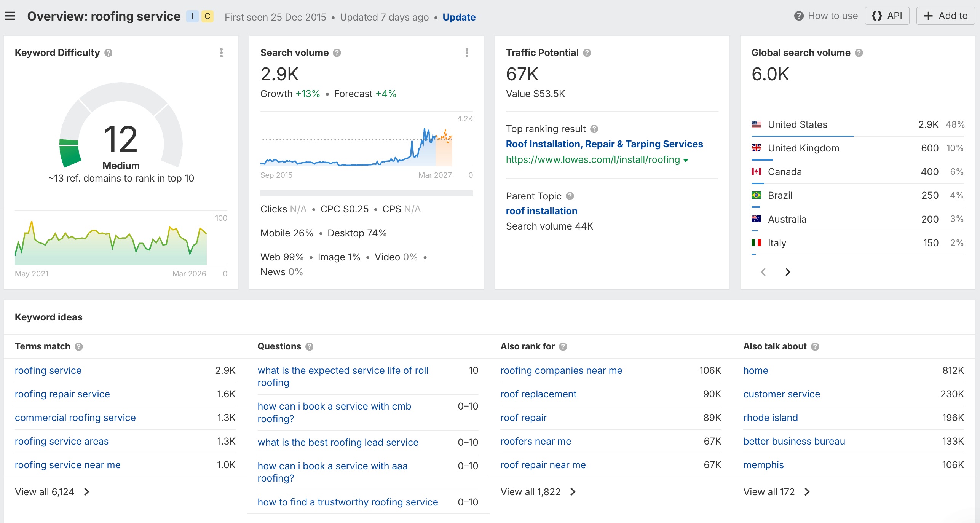Click the API button
980x523 pixels.
[887, 16]
